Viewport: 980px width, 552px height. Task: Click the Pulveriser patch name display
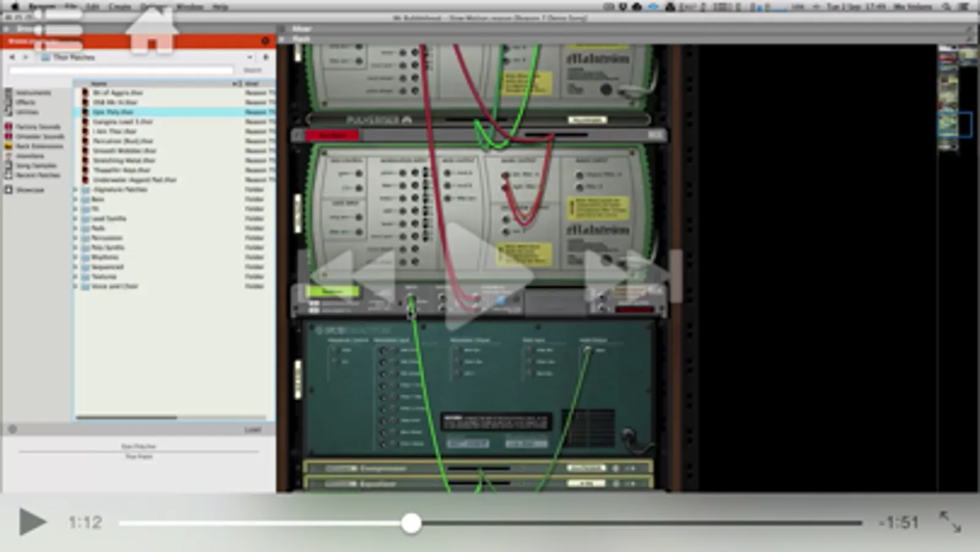[587, 120]
